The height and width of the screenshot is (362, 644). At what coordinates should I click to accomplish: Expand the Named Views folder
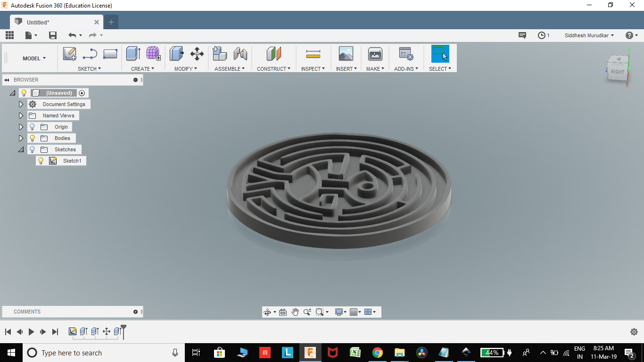[21, 115]
